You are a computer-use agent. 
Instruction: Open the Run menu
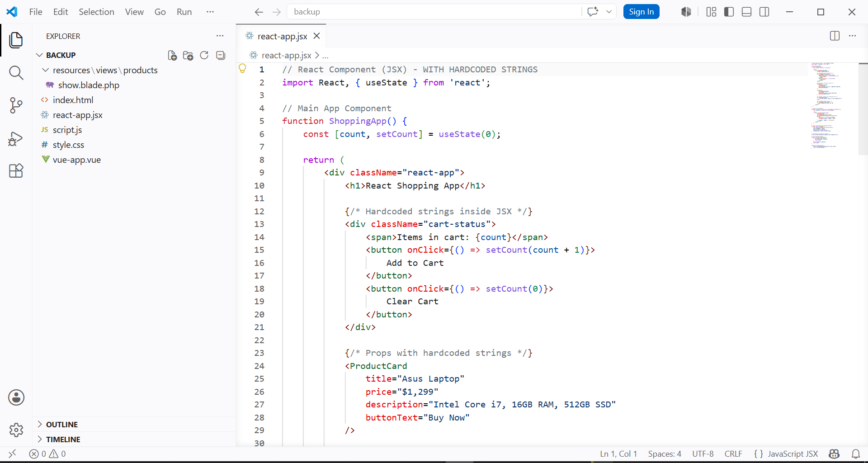click(184, 12)
